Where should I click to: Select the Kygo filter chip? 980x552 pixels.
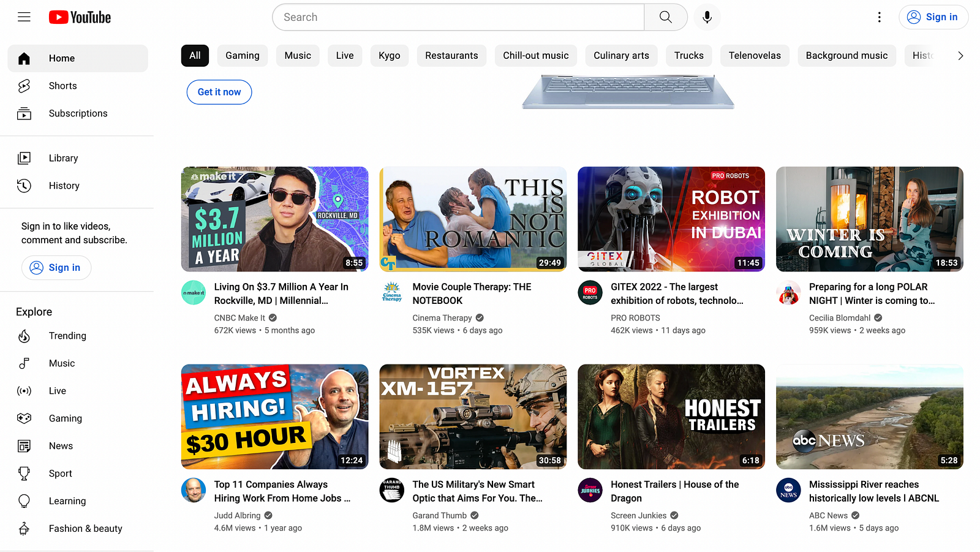click(x=390, y=56)
